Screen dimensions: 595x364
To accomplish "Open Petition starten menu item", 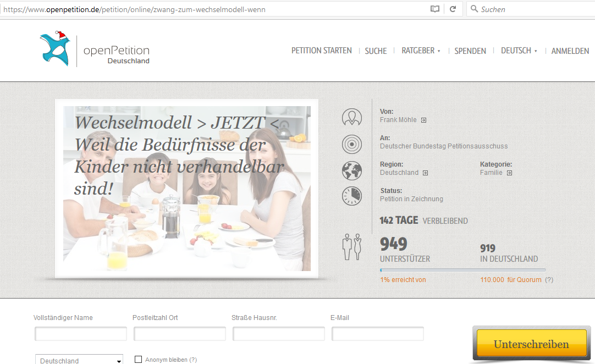I will click(321, 51).
